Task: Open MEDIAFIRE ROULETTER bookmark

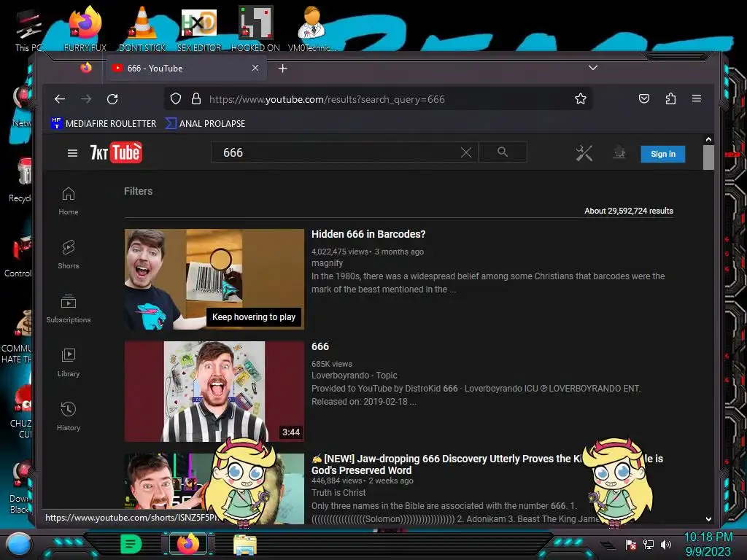Action: click(x=104, y=123)
